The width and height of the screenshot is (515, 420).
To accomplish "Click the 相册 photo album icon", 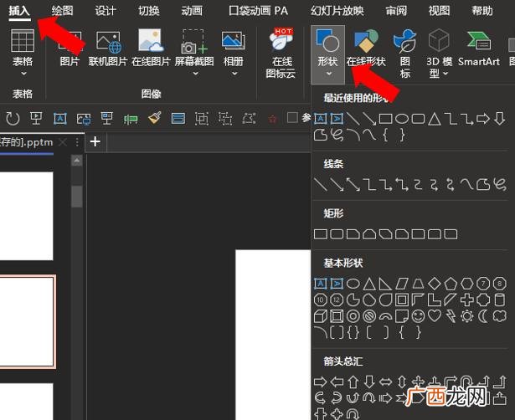I will tap(233, 41).
